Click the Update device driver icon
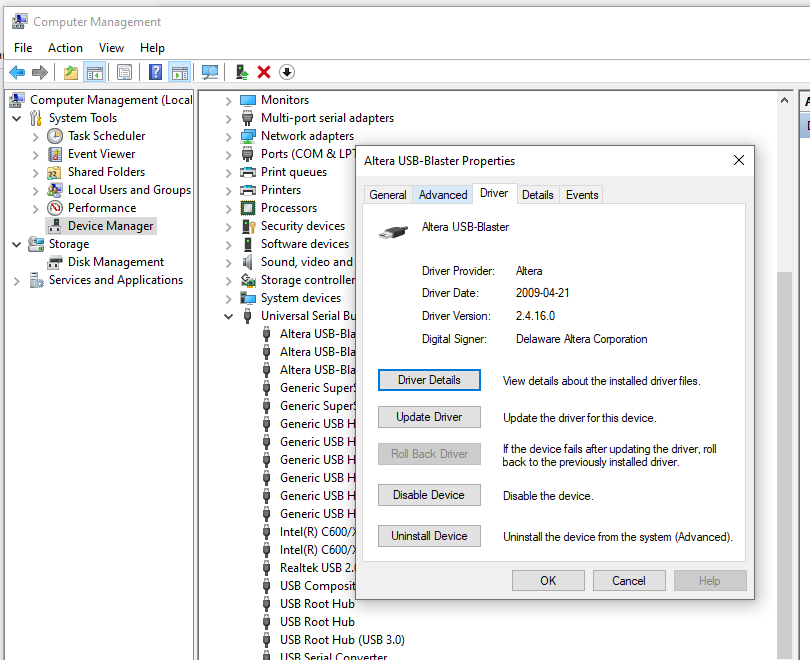The height and width of the screenshot is (660, 810). pyautogui.click(x=242, y=72)
